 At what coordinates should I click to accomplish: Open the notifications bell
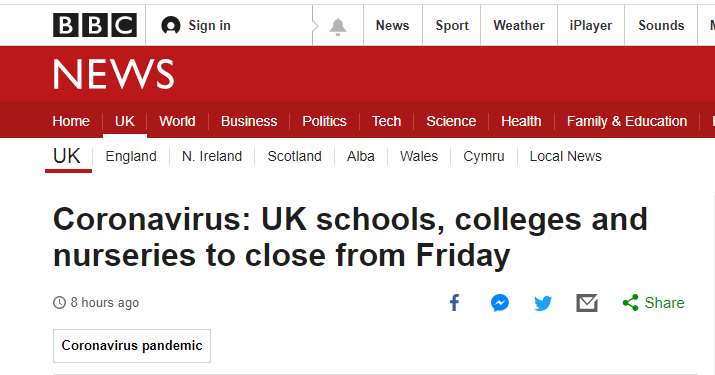click(x=338, y=26)
